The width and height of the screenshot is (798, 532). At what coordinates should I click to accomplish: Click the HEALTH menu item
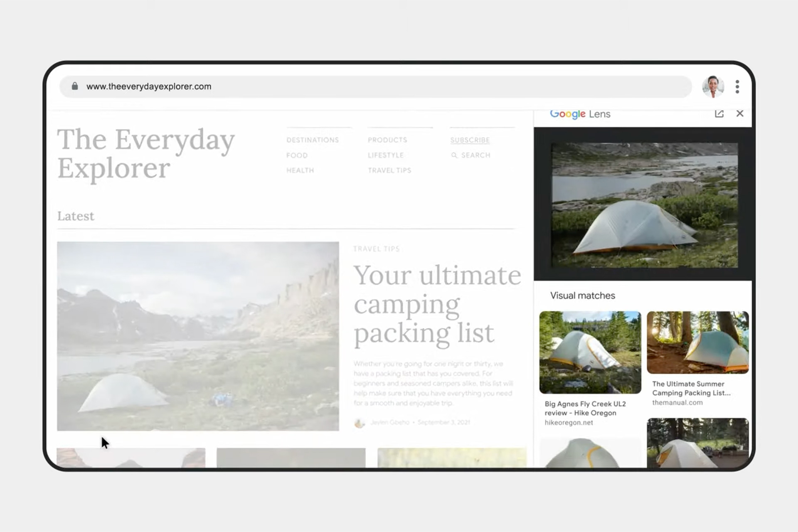[x=300, y=170]
